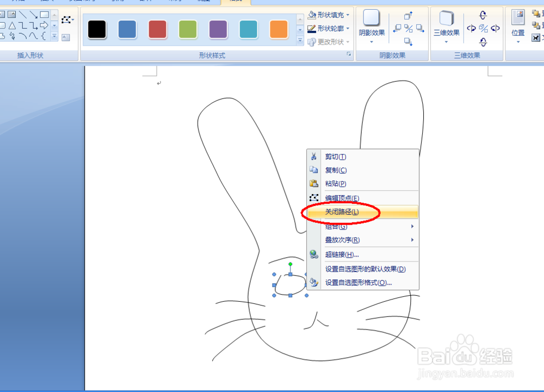The width and height of the screenshot is (544, 392).
Task: Tilt 3D effect right
Action: tap(495, 28)
